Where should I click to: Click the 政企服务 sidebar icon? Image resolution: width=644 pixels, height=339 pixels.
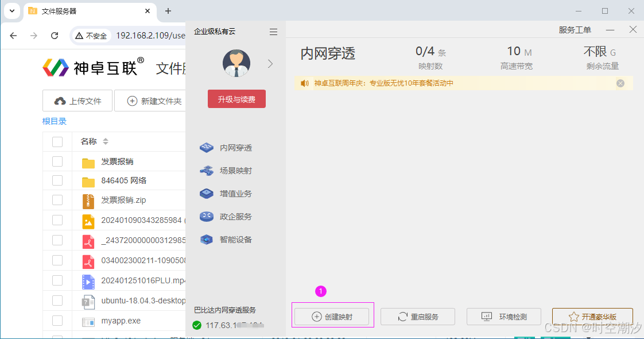click(207, 217)
